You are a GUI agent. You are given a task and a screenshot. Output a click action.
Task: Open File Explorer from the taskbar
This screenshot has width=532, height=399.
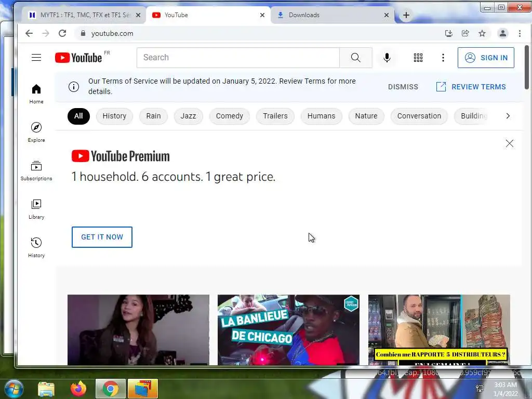click(46, 389)
